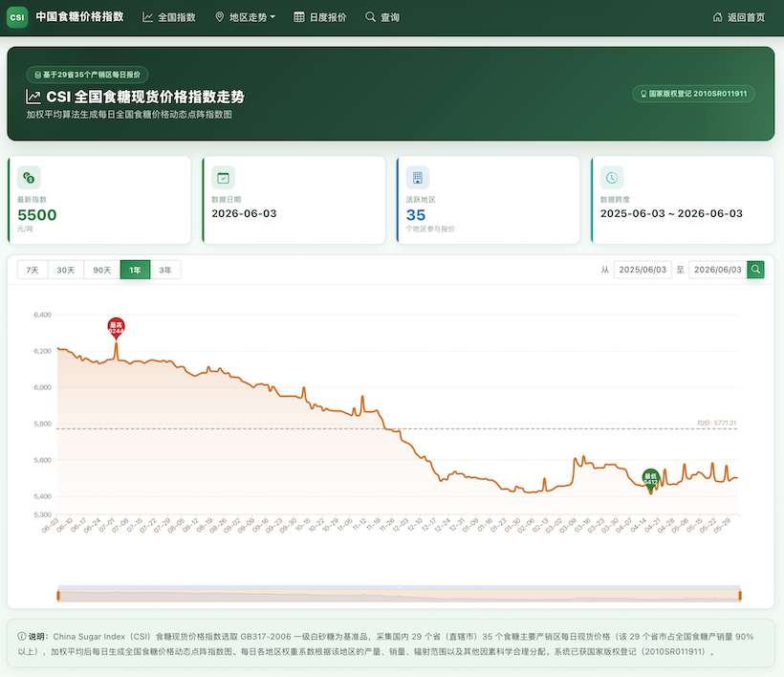
Task: Click the small icon inside the 国家版权登记 badge
Action: coord(643,94)
